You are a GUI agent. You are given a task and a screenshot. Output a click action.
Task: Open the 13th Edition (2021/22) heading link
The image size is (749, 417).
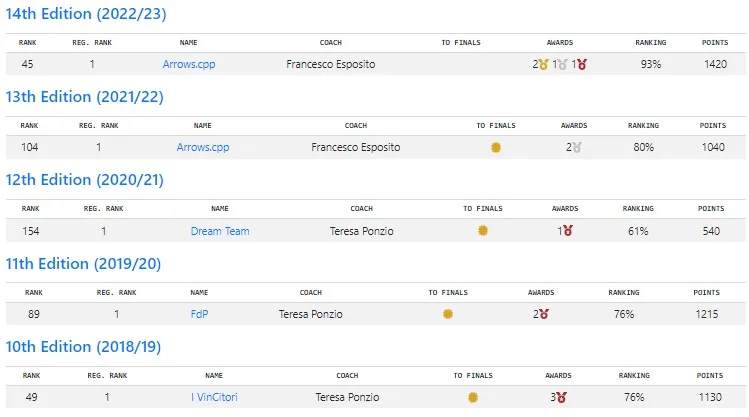pos(85,97)
